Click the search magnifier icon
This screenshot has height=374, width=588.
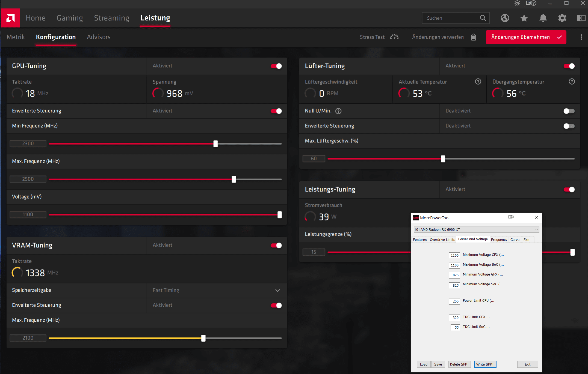[483, 18]
